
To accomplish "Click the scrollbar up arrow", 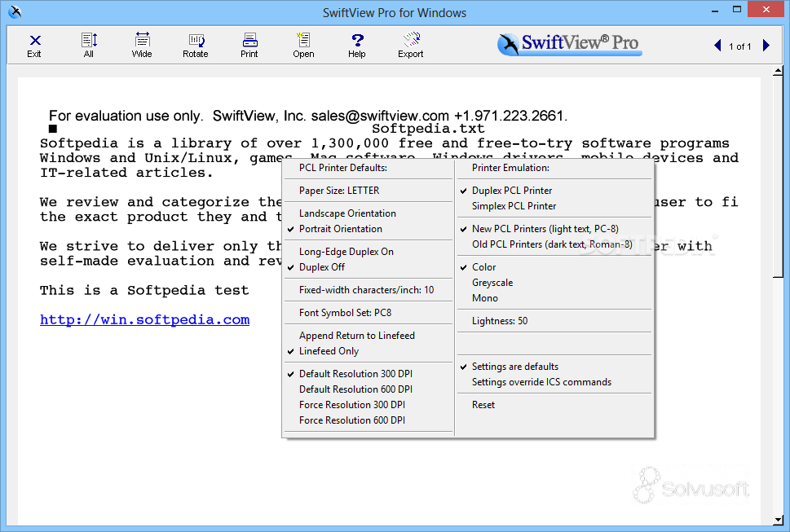I will click(x=779, y=72).
